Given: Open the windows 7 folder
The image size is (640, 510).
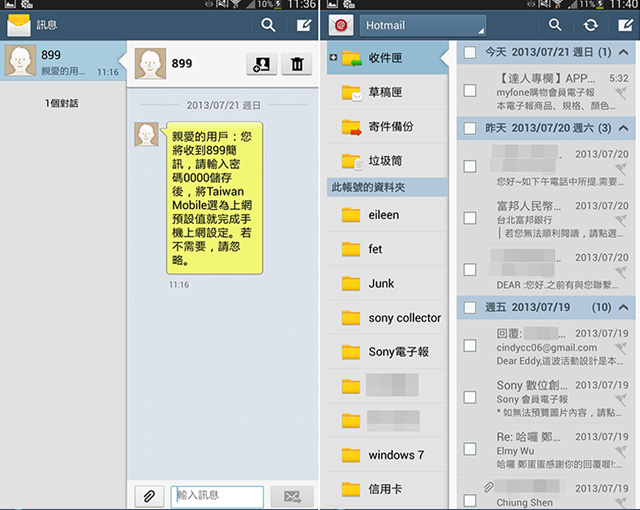Looking at the screenshot, I should (387, 455).
